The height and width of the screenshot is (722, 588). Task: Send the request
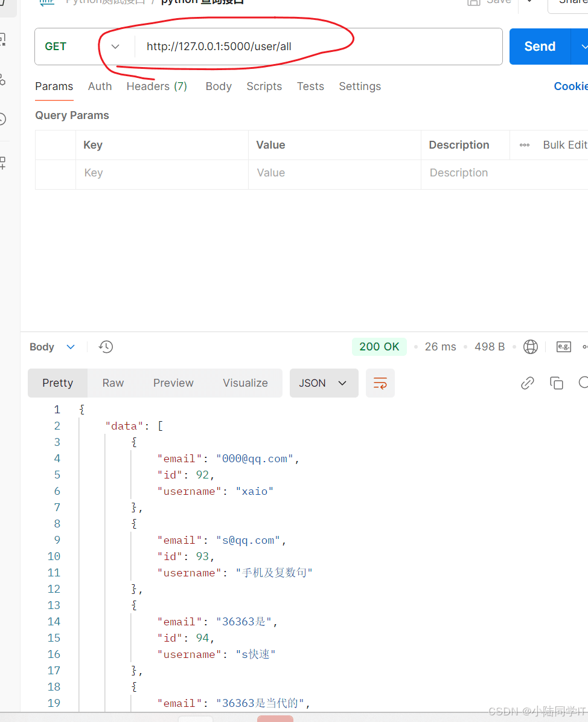click(540, 47)
